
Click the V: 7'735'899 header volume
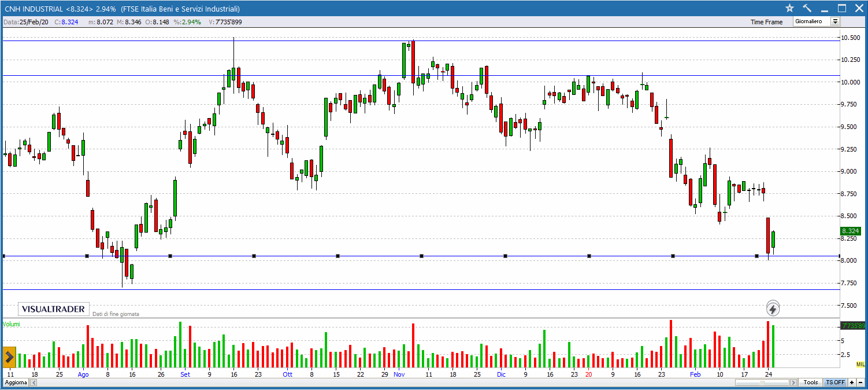click(x=225, y=22)
